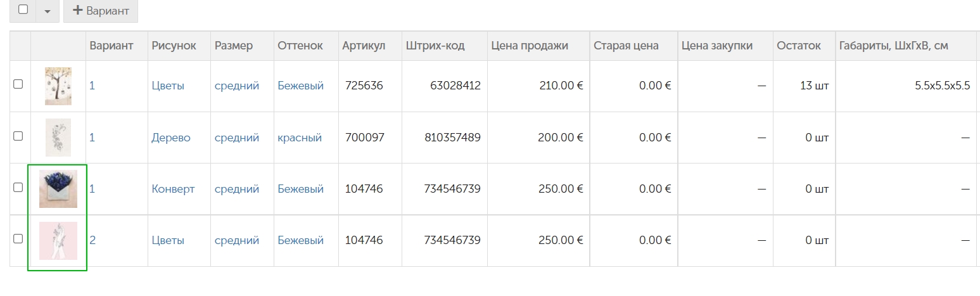The height and width of the screenshot is (296, 980).
Task: Edit the 13 шт stock cell
Action: [x=803, y=86]
